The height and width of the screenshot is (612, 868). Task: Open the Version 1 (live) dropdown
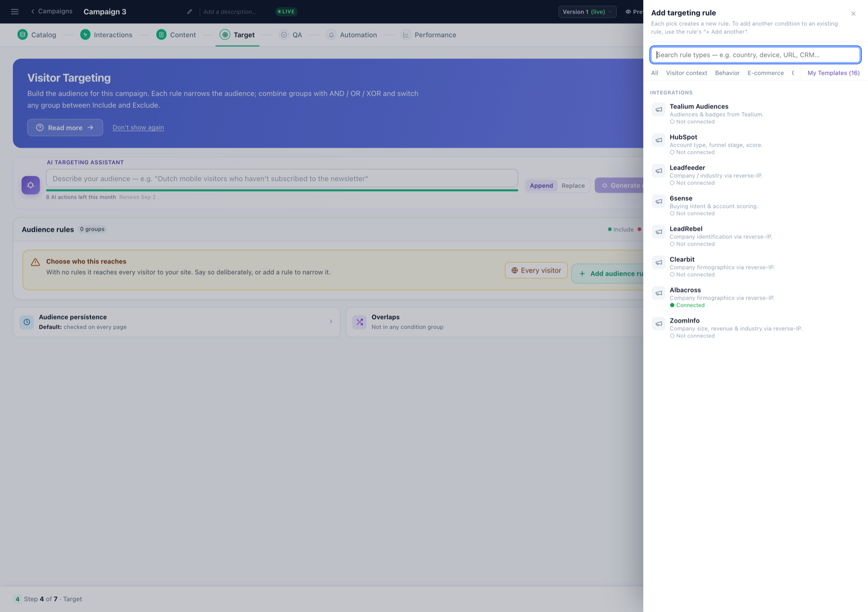point(587,12)
